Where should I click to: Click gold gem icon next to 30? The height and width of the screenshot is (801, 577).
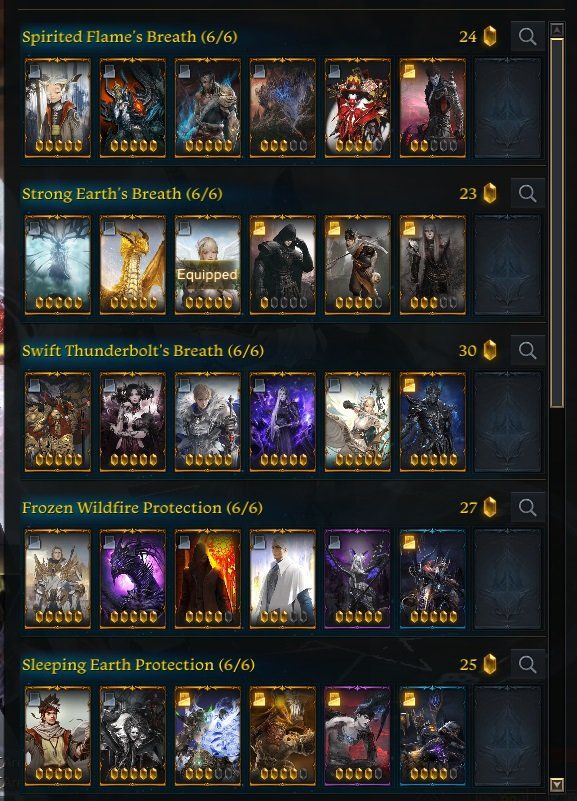click(490, 350)
